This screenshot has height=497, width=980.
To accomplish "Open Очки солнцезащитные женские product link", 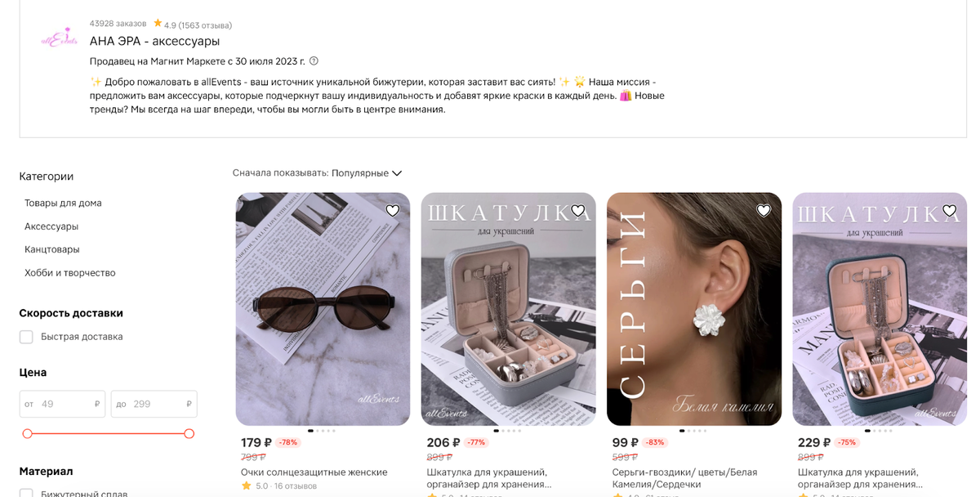I will coord(314,472).
